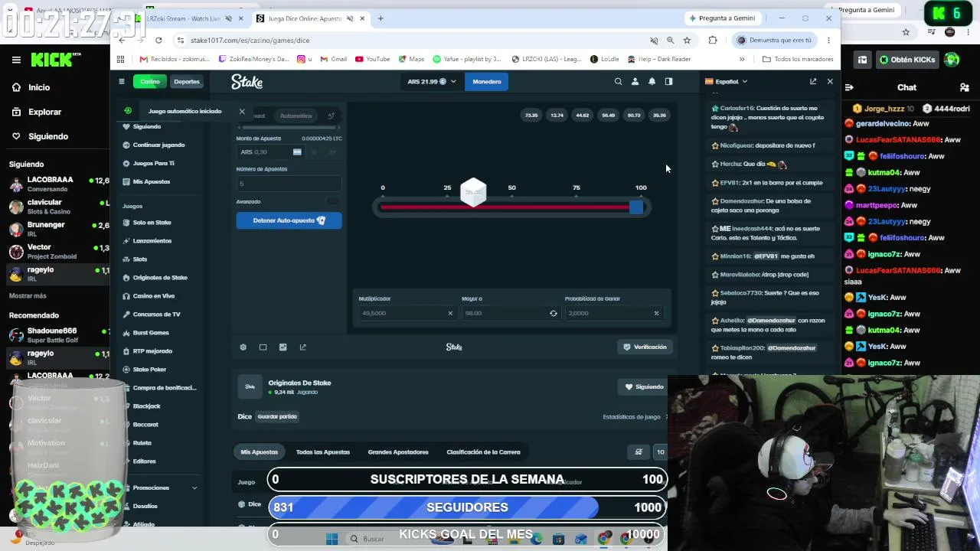The image size is (980, 551).
Task: Open the live stats chart icon
Action: tap(283, 347)
